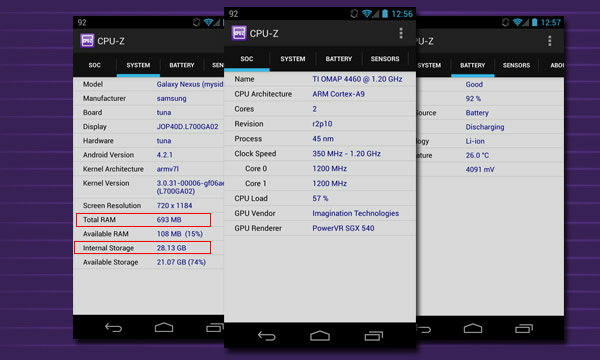
Task: Switch to SYSTEM tab in middle screen
Action: (293, 59)
